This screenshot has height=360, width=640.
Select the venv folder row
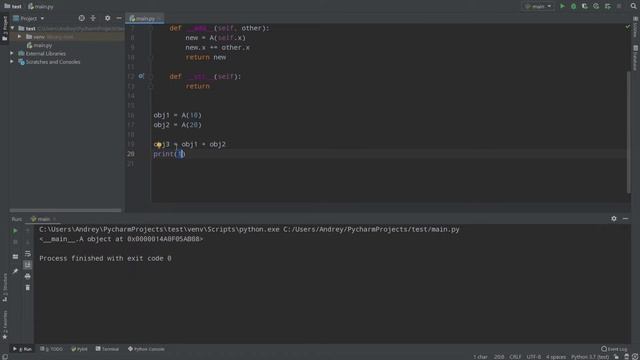[x=67, y=37]
